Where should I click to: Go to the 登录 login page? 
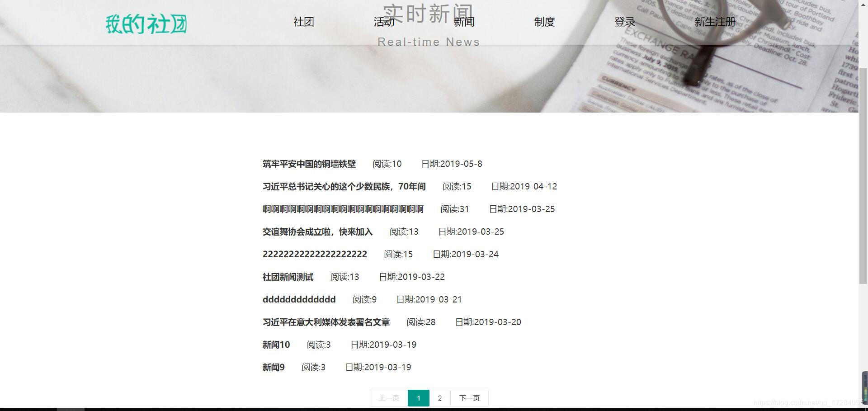coord(625,22)
